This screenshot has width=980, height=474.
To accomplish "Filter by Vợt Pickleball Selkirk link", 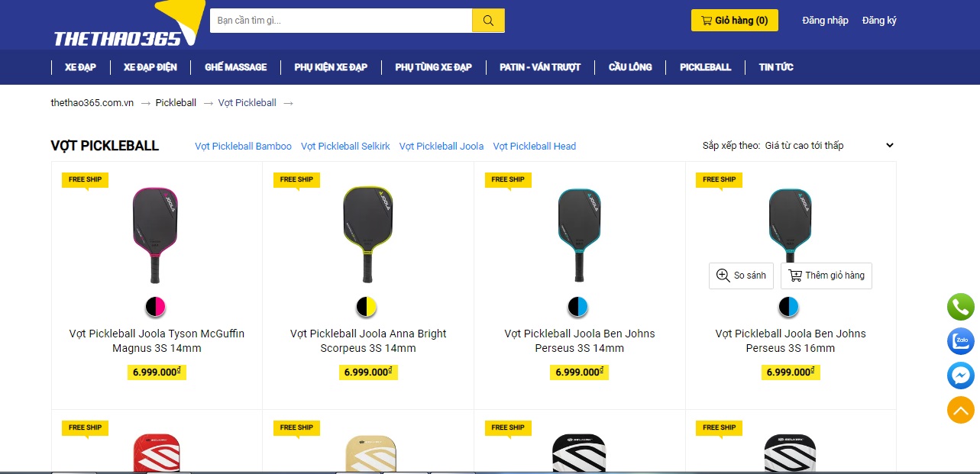I will pyautogui.click(x=345, y=146).
